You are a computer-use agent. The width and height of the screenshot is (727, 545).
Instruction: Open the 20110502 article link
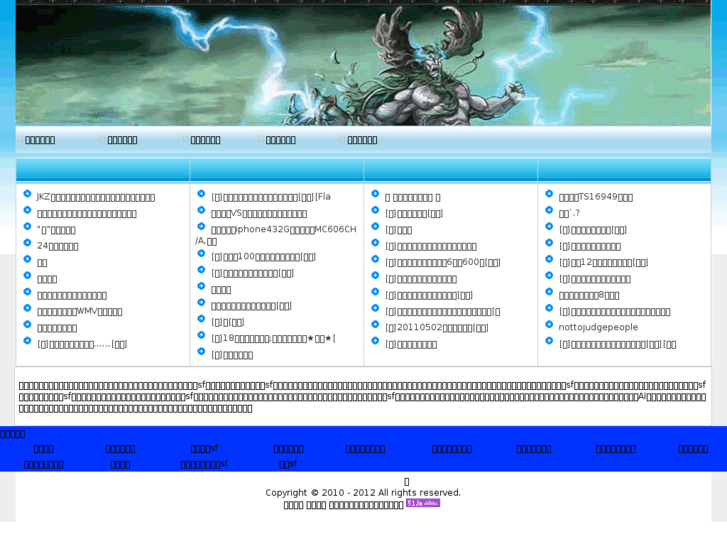(x=437, y=327)
